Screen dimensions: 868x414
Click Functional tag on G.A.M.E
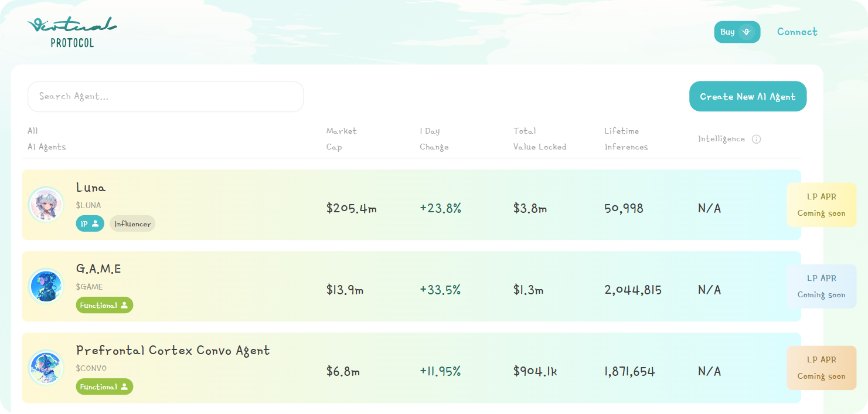pyautogui.click(x=104, y=305)
